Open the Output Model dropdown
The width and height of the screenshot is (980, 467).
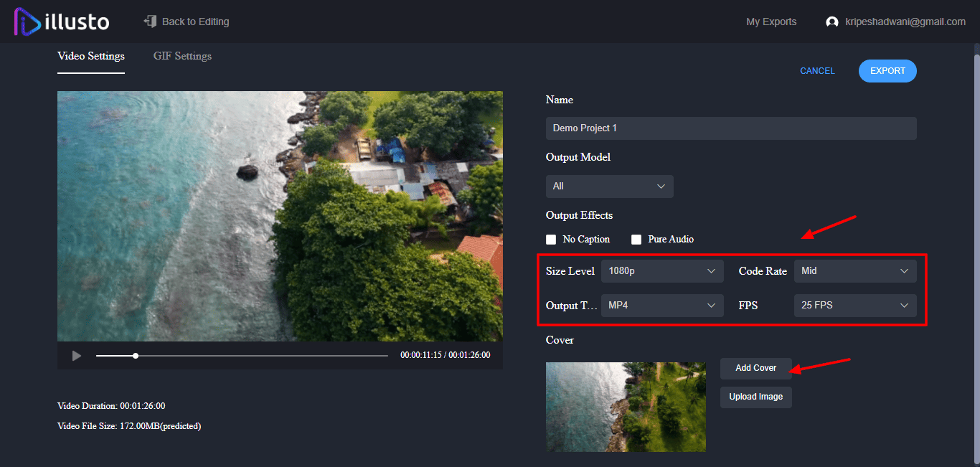609,187
